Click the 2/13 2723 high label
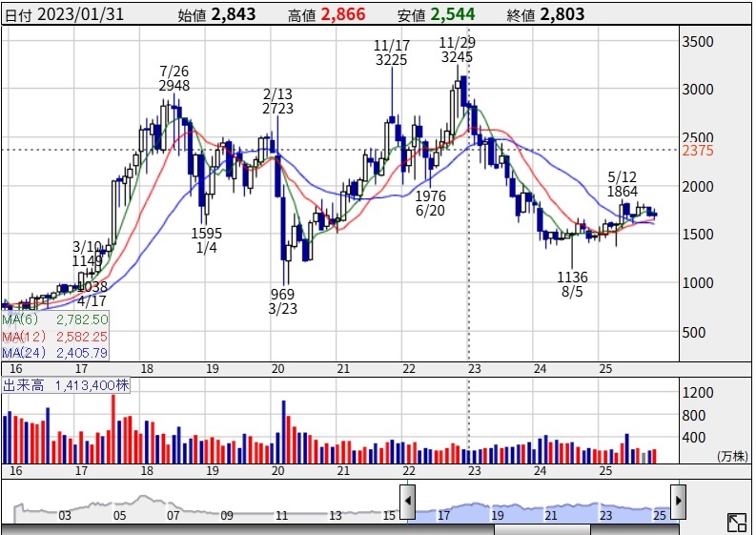This screenshot has width=756, height=535. [277, 101]
